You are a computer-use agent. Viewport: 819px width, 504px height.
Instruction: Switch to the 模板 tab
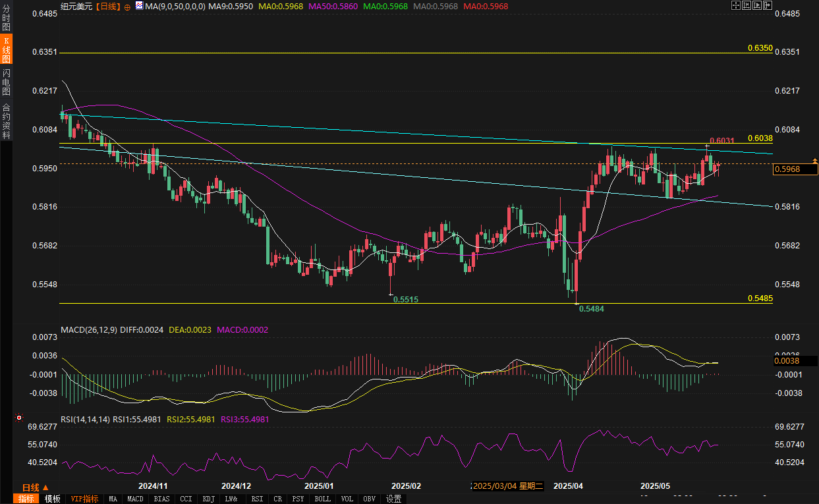pos(53,499)
